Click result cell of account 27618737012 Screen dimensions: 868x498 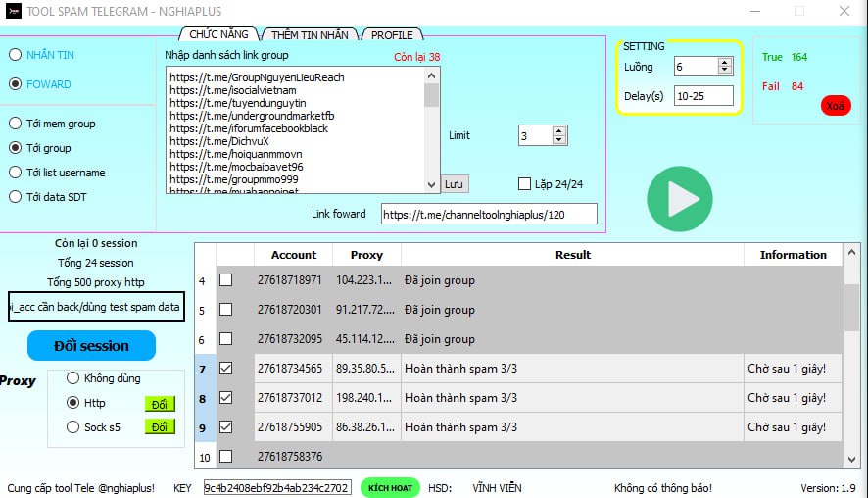pos(572,398)
